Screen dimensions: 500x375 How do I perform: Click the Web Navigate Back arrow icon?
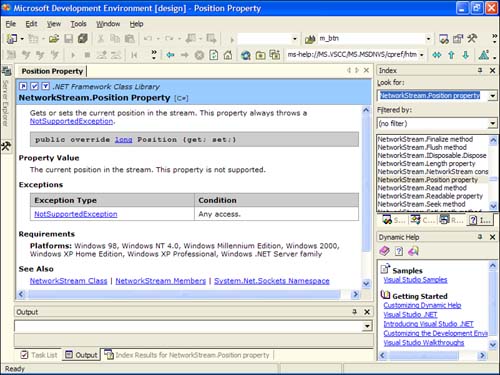170,55
